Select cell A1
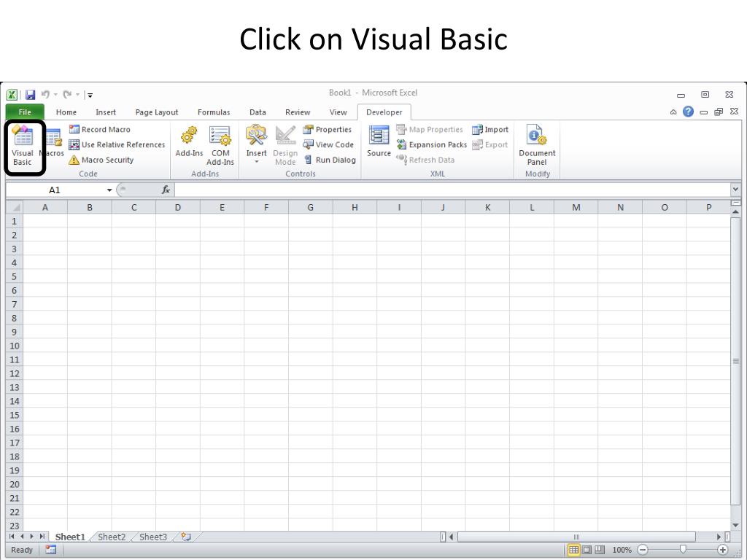This screenshot has height=560, width=747. coord(45,222)
